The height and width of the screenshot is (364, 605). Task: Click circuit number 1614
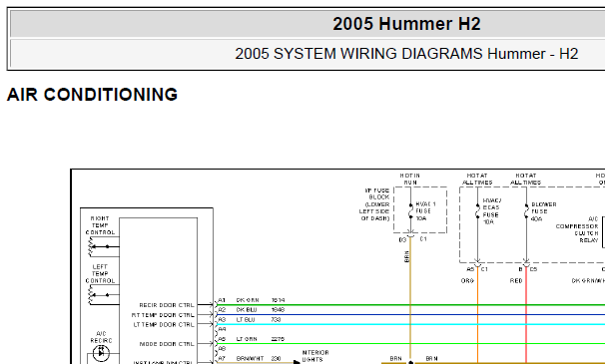pyautogui.click(x=278, y=300)
